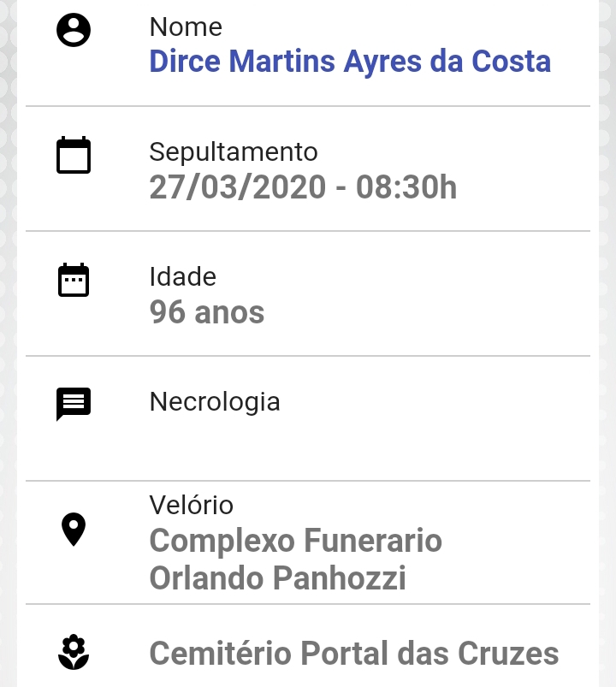Click the Idade label text
The width and height of the screenshot is (616, 687).
[183, 277]
